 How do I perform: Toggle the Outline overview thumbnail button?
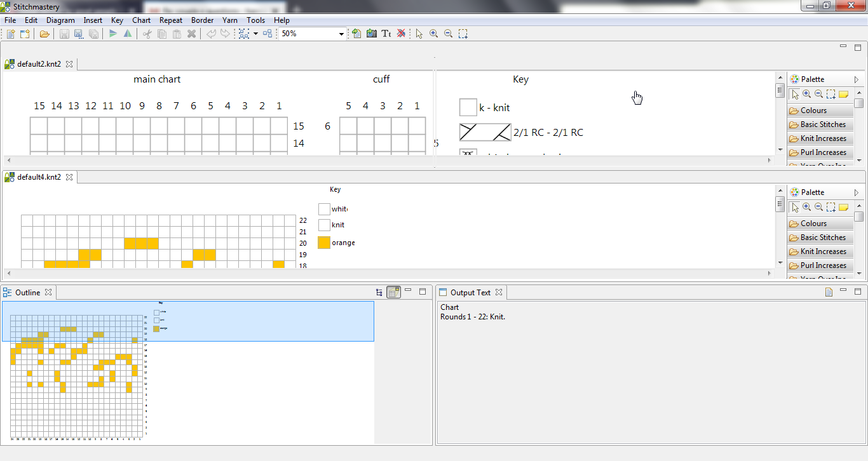tap(393, 292)
